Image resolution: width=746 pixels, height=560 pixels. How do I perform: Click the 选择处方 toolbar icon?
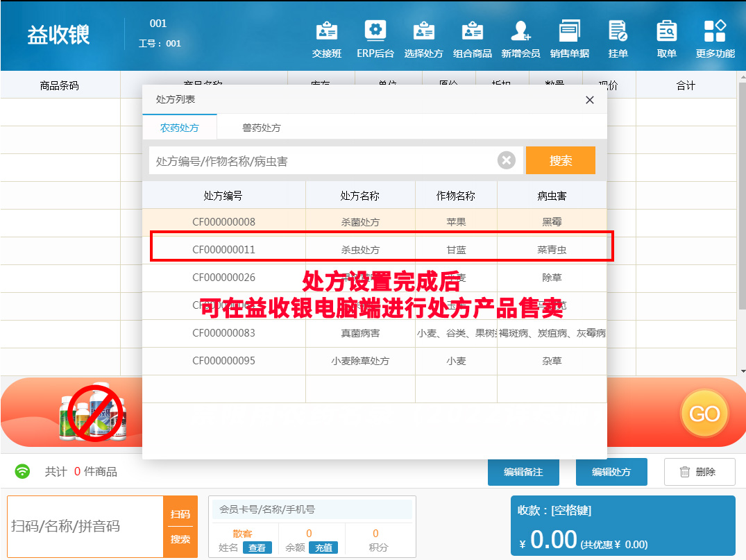[x=423, y=38]
